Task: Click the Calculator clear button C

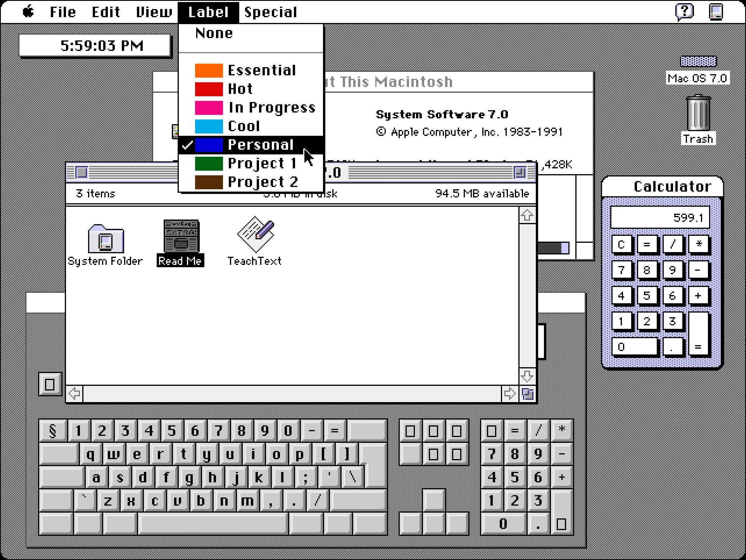Action: click(x=621, y=245)
